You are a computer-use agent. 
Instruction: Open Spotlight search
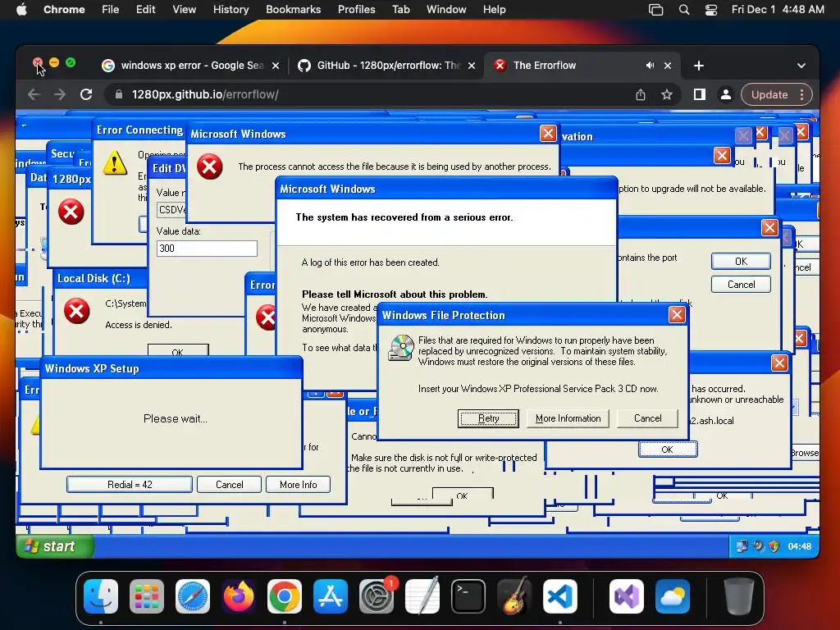684,10
